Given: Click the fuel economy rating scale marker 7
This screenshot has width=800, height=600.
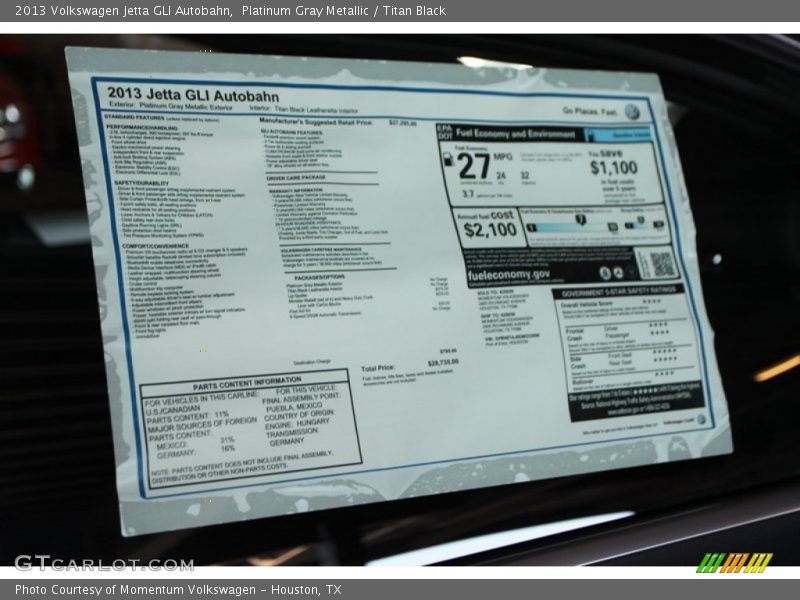Looking at the screenshot, I should [580, 219].
